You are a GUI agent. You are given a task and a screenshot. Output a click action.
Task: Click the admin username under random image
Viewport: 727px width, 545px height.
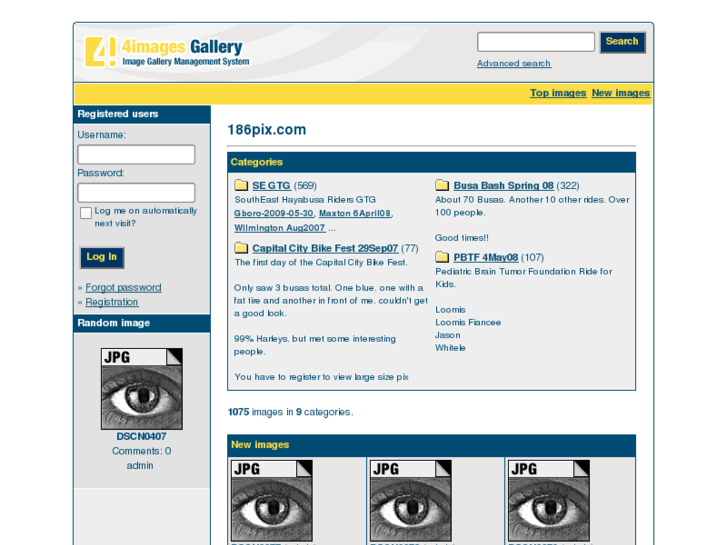140,465
